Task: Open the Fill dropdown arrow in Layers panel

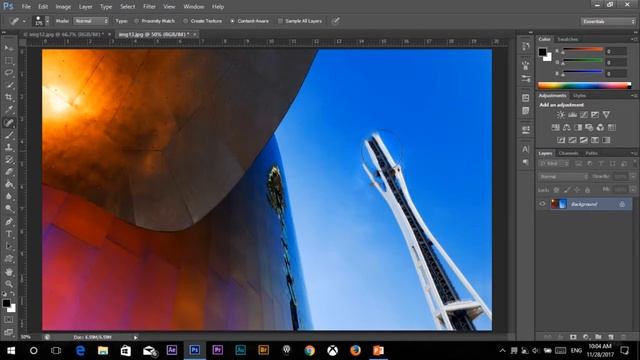Action: 633,189
